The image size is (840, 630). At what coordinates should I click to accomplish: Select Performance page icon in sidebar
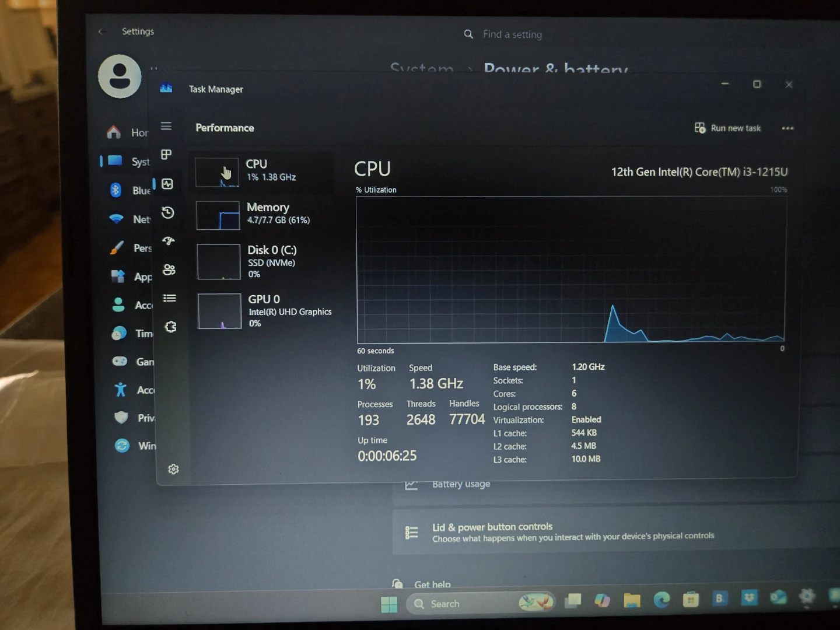click(x=167, y=184)
